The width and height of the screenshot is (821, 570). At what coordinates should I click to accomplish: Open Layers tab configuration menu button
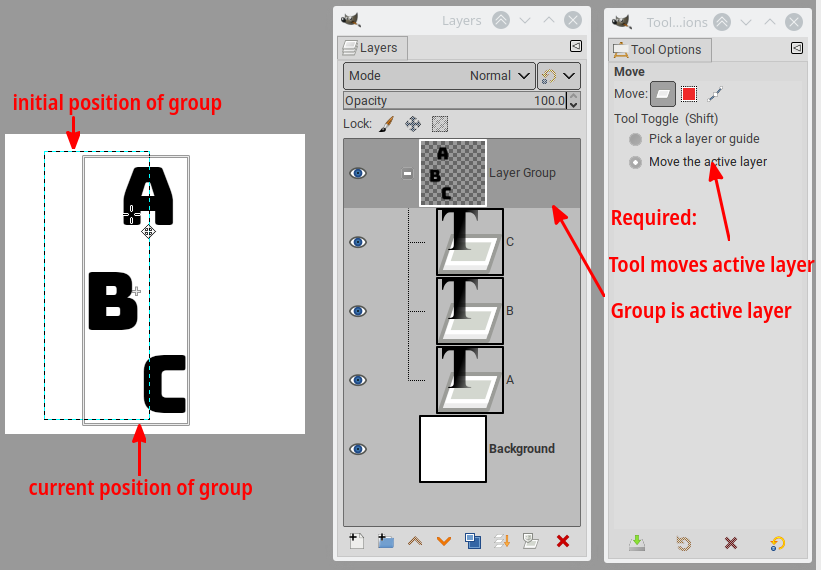pyautogui.click(x=575, y=46)
